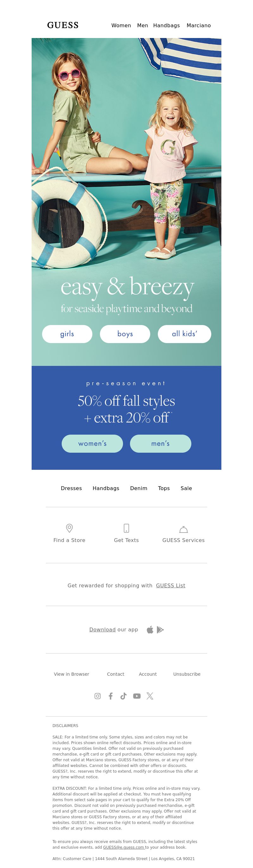Shop the men's fall styles button

[160, 444]
